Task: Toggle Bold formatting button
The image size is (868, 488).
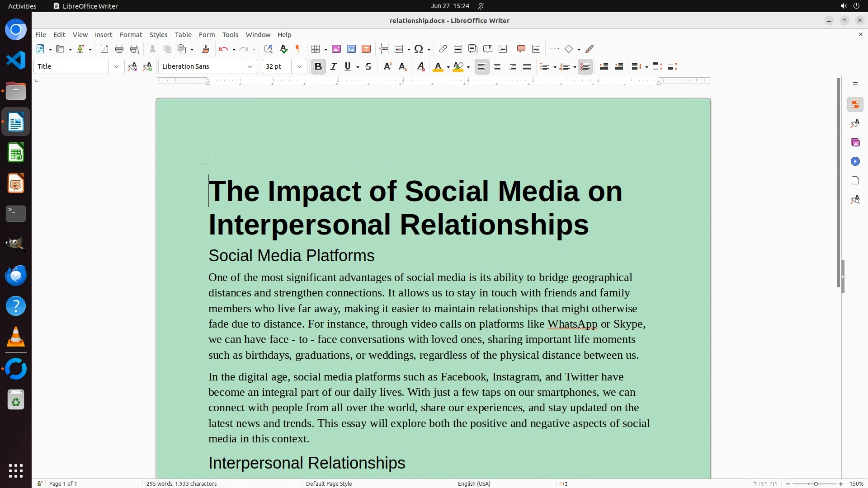Action: tap(318, 66)
